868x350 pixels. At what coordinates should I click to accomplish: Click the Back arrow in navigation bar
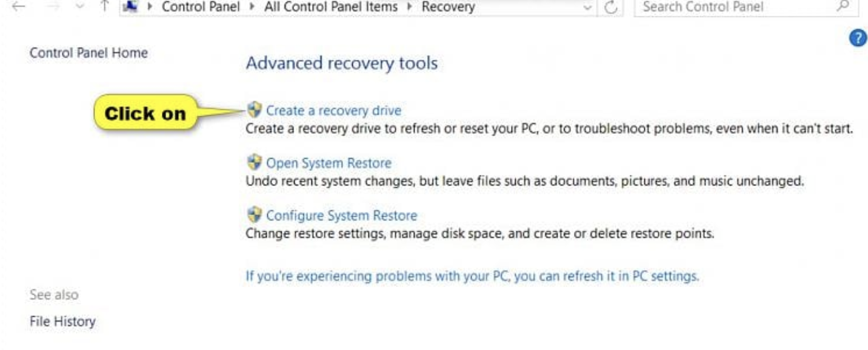coord(18,7)
